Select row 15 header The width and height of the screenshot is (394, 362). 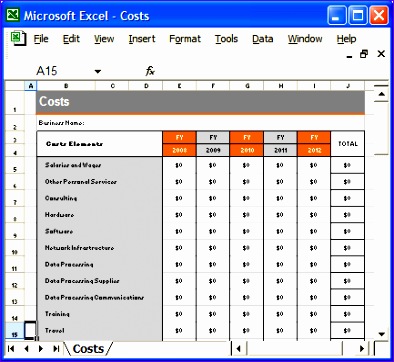coord(15,330)
